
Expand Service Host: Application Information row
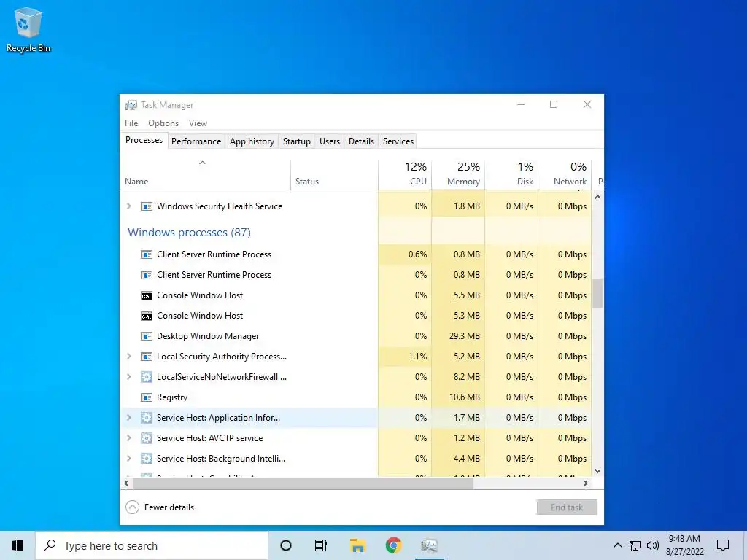128,418
